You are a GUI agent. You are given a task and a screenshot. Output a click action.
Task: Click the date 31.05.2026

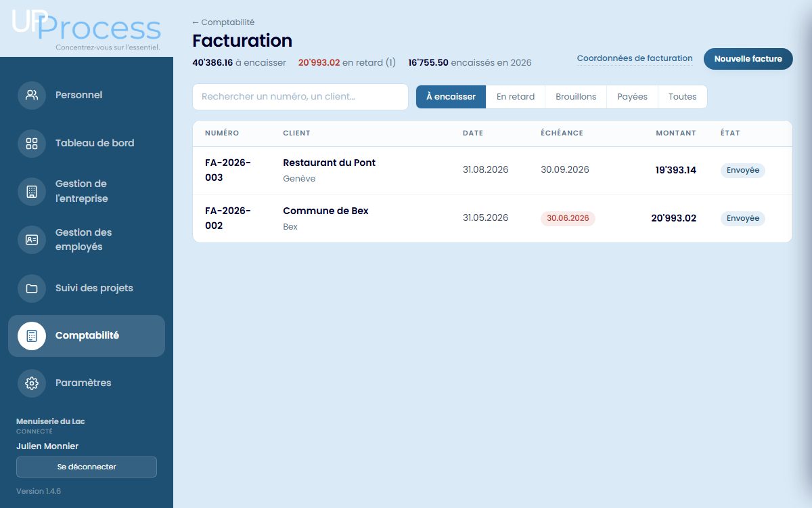(485, 217)
